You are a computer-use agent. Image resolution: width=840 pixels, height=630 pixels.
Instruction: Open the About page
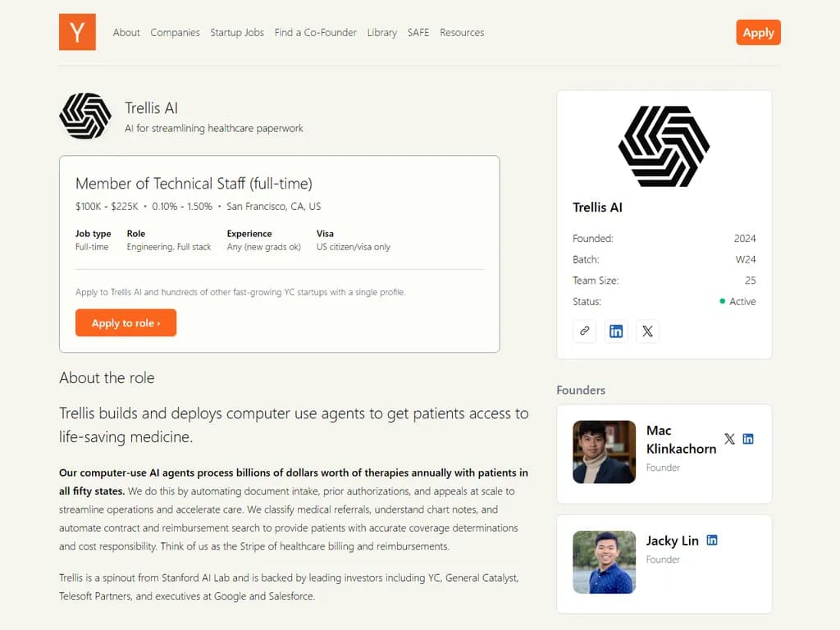tap(126, 33)
